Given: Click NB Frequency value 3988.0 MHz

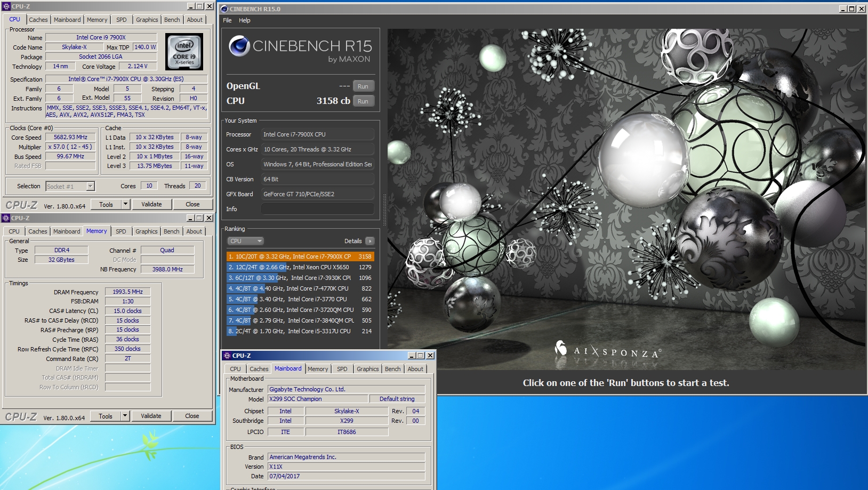Looking at the screenshot, I should [167, 269].
